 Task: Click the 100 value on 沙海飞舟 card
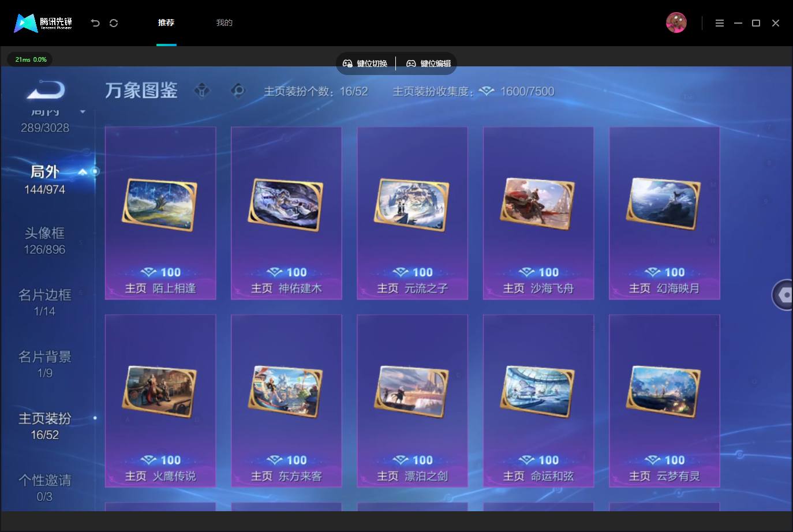click(x=548, y=272)
